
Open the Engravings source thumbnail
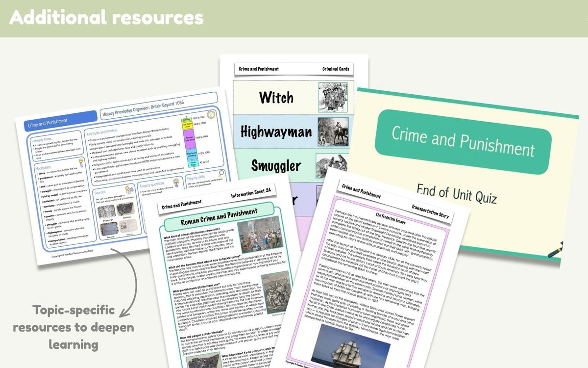[x=106, y=211]
